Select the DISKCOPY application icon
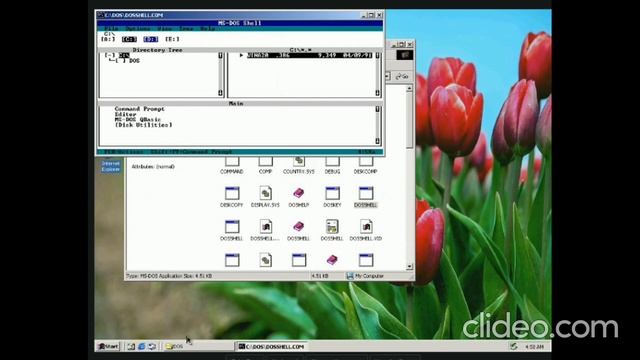The width and height of the screenshot is (640, 360). point(232,193)
